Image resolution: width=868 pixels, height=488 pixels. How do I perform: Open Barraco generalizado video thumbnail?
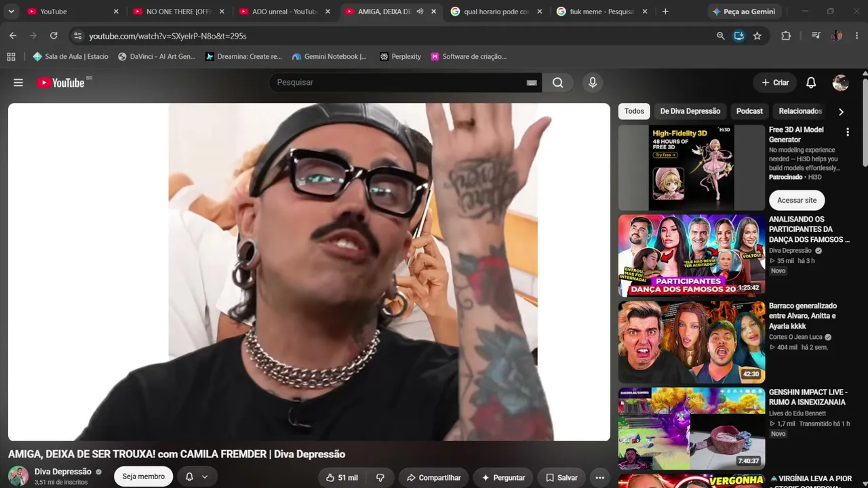pos(692,342)
